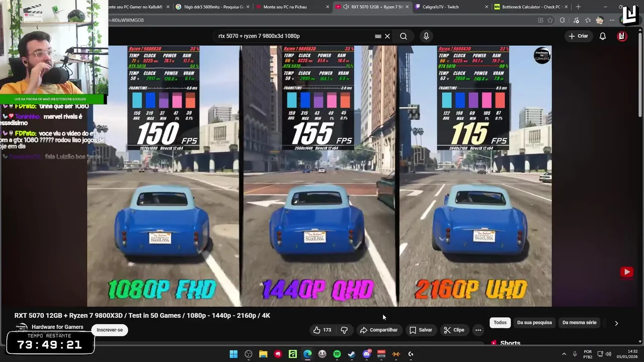Click the YouTube search input field
Image resolution: width=644 pixels, height=362 pixels.
294,36
